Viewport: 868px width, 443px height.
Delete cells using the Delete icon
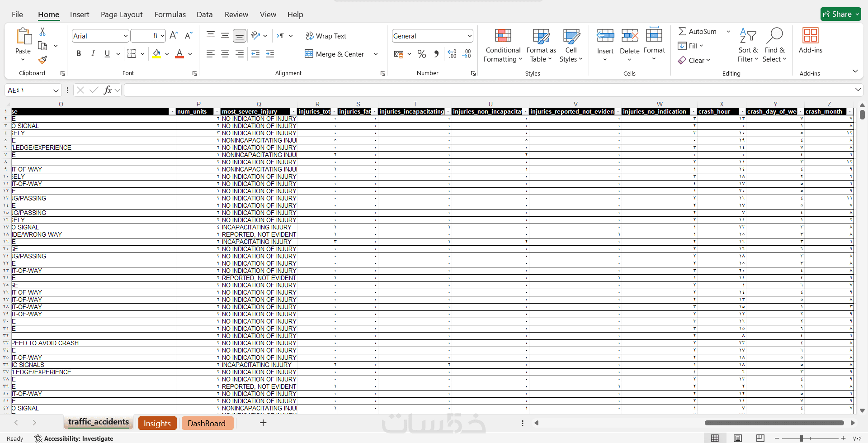pos(630,35)
